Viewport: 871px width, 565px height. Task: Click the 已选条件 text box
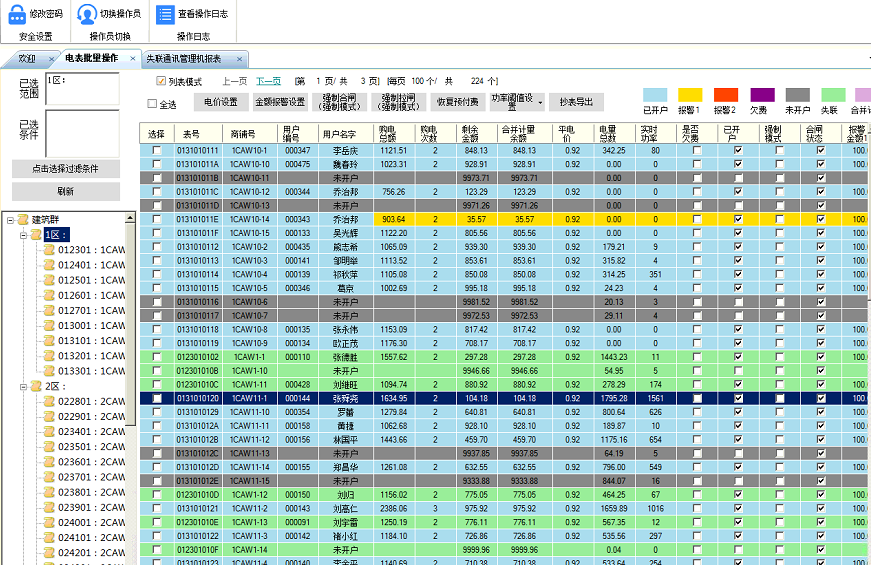point(82,134)
